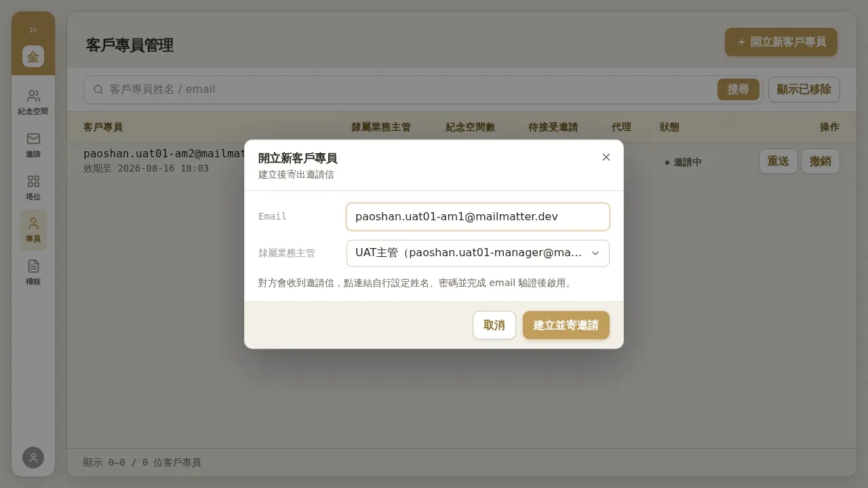
Task: Click the 客戶專員管理 page title
Action: [130, 45]
